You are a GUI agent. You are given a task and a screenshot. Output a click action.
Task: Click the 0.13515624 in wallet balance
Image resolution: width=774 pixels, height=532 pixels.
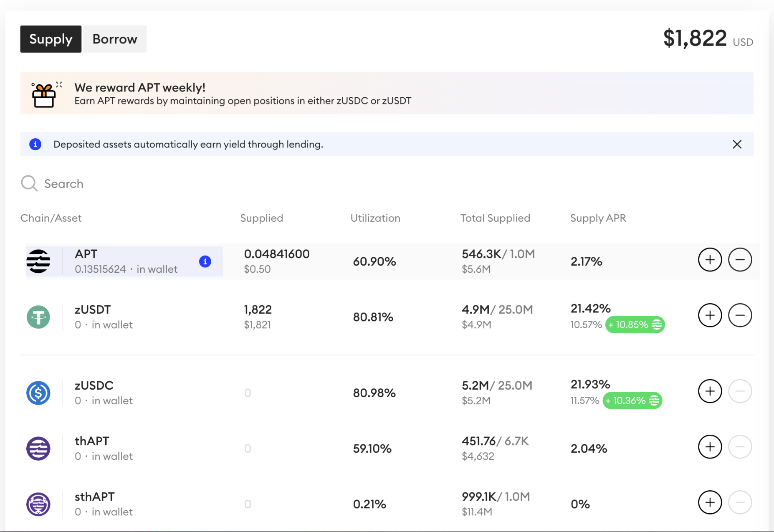(x=126, y=269)
